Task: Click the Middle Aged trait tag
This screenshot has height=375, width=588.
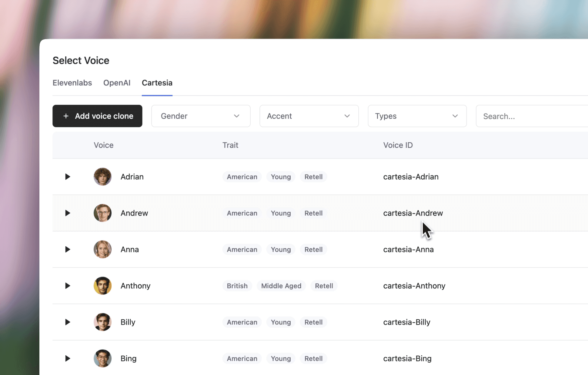Action: pyautogui.click(x=281, y=286)
